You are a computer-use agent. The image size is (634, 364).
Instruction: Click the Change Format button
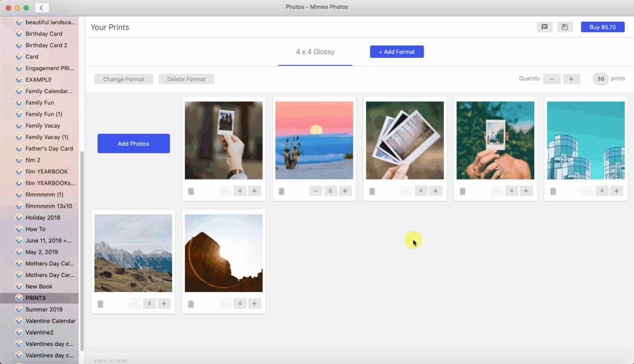tap(124, 79)
